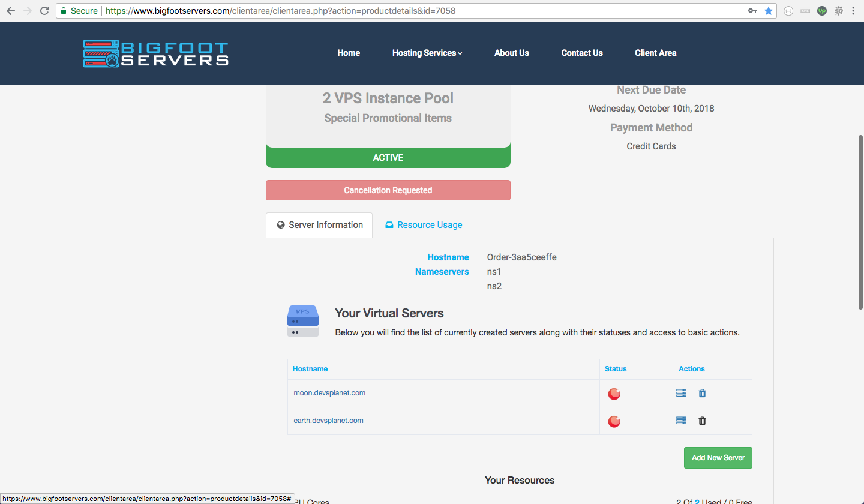Click the secure padlock icon

[x=64, y=11]
